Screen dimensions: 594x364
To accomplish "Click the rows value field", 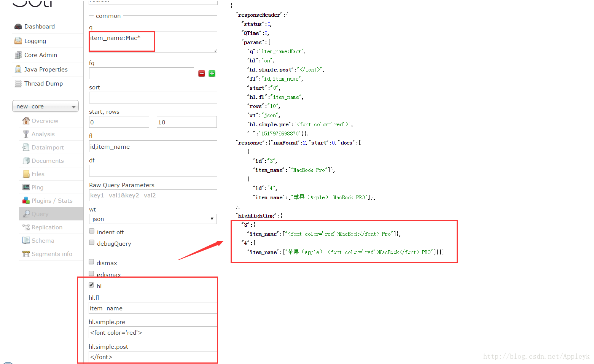I will pyautogui.click(x=187, y=122).
